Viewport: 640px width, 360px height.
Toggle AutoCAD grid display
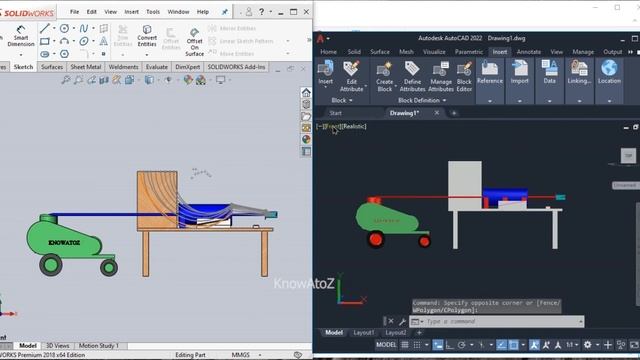point(404,345)
